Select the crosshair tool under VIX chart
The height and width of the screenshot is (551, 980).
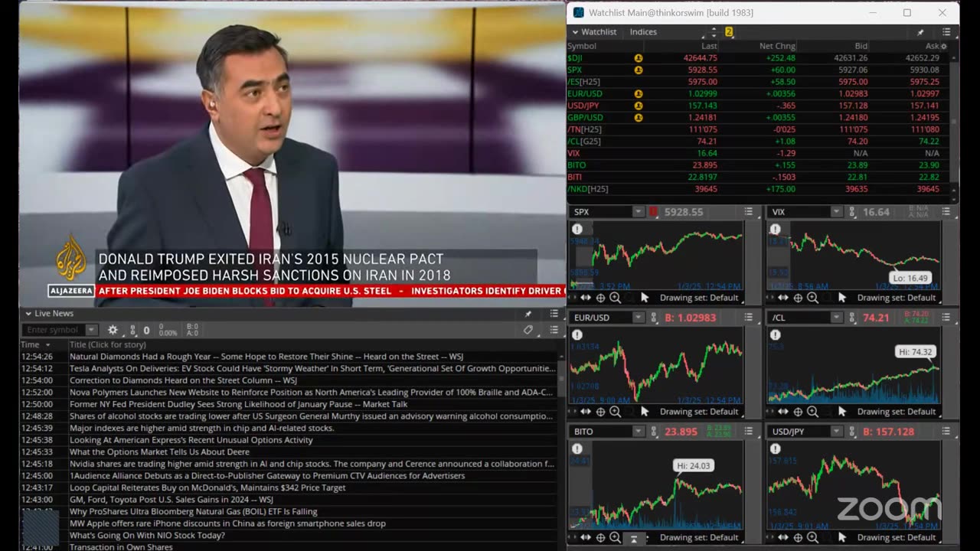(x=798, y=298)
